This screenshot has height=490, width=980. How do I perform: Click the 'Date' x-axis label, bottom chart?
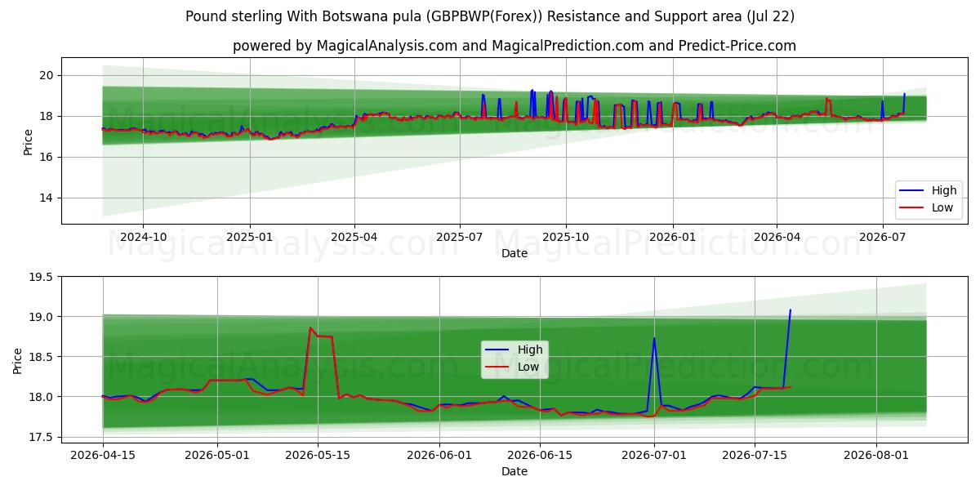(x=514, y=471)
